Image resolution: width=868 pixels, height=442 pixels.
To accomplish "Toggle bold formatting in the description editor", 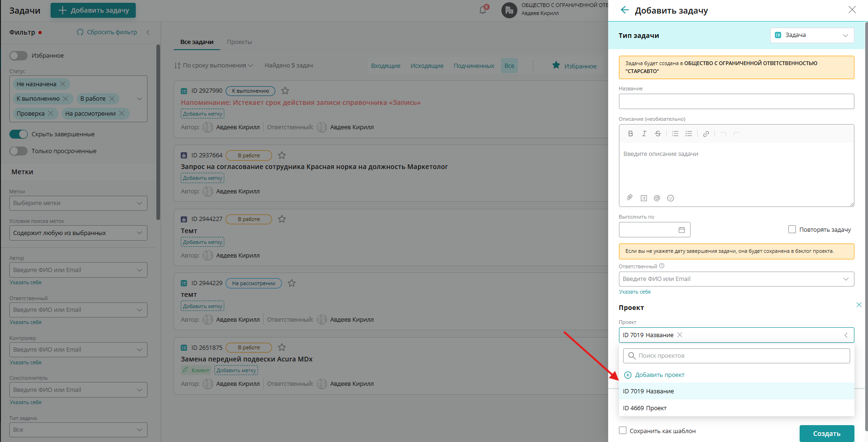I will click(630, 133).
